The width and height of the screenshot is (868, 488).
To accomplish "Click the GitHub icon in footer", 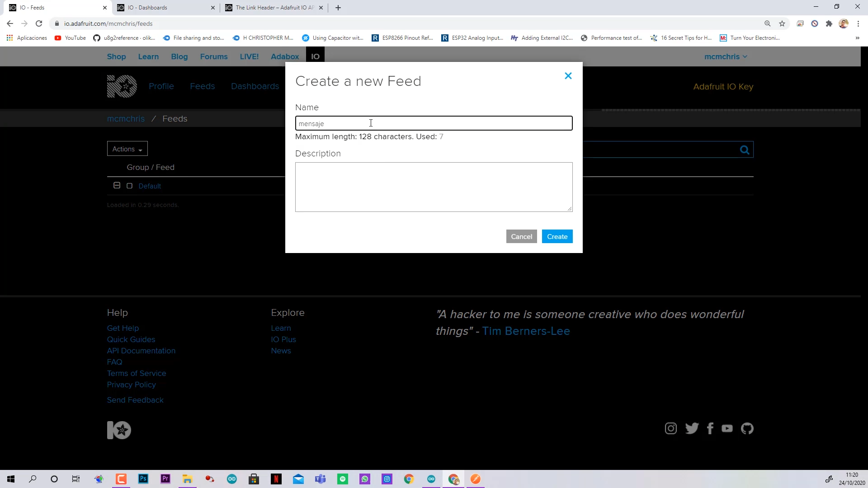I will (748, 428).
